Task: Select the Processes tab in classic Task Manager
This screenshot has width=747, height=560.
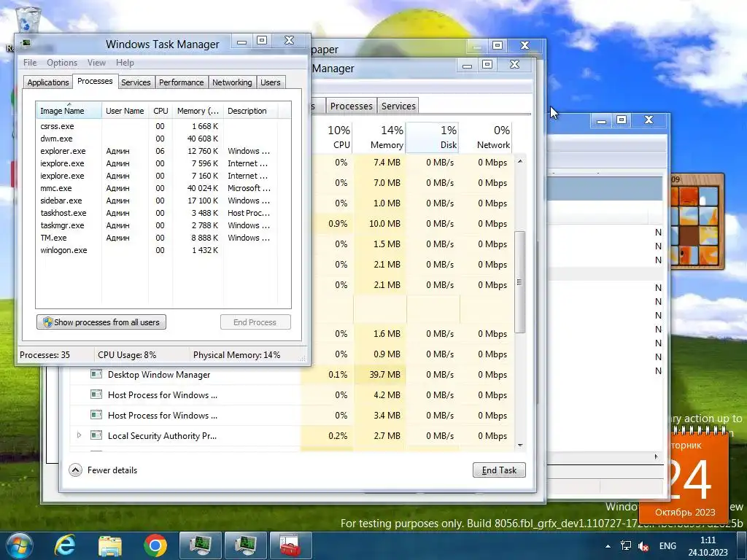Action: pos(95,81)
